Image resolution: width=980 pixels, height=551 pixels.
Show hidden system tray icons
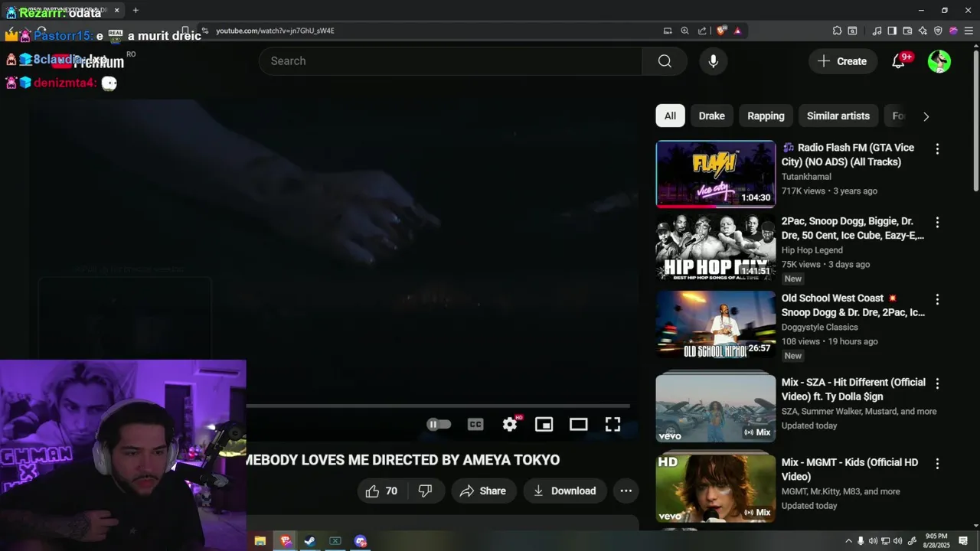[848, 541]
